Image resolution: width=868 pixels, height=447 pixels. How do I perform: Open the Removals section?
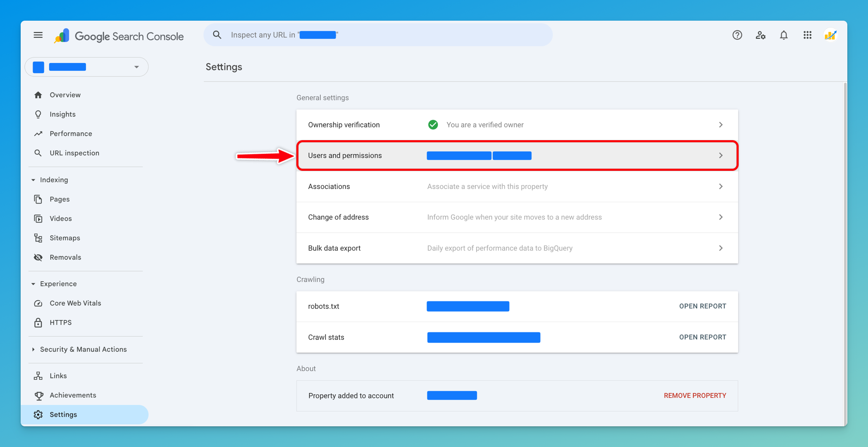coord(65,257)
